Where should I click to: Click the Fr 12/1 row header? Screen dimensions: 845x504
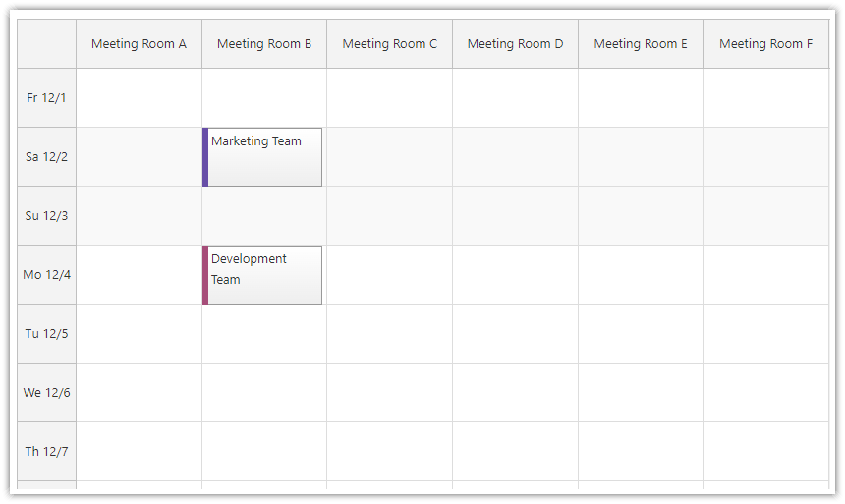point(47,98)
